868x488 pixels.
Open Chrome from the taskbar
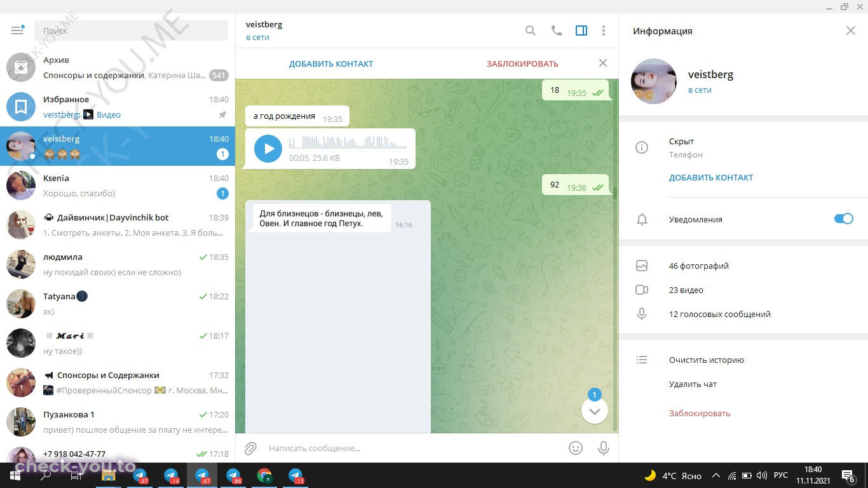[264, 475]
